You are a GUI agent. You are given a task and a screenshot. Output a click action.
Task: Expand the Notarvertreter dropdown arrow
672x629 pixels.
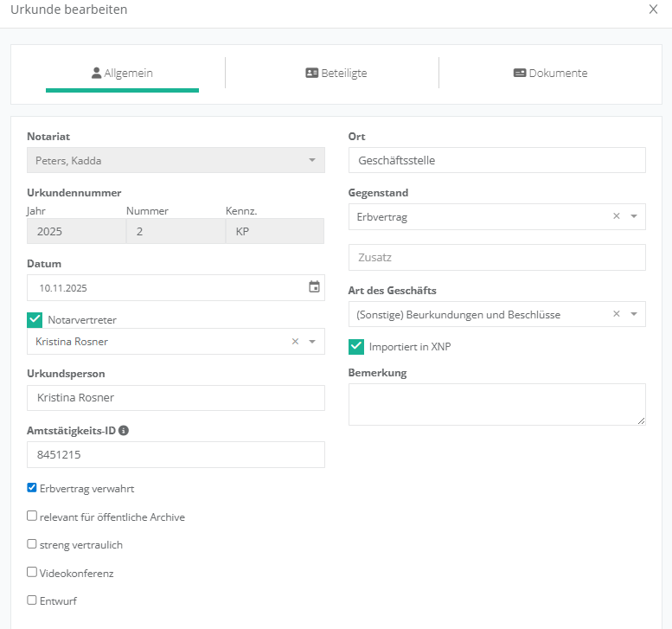point(312,342)
